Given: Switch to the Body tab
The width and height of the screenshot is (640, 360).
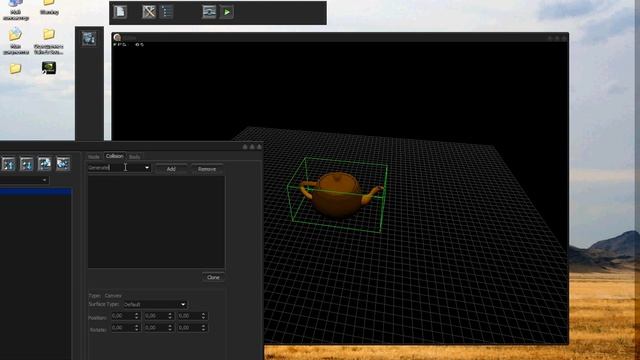Looking at the screenshot, I should tap(135, 157).
